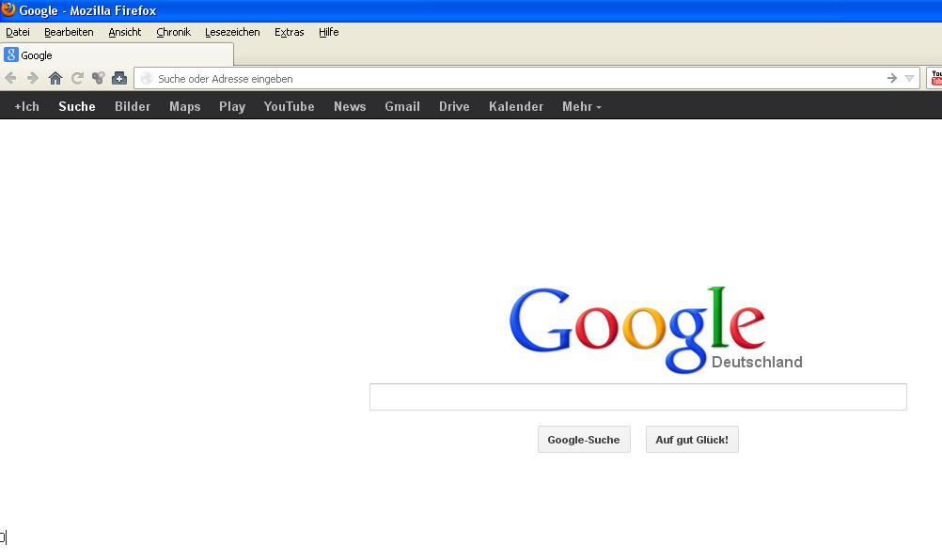Expand the Mehr dropdown in Google bar

(x=582, y=106)
